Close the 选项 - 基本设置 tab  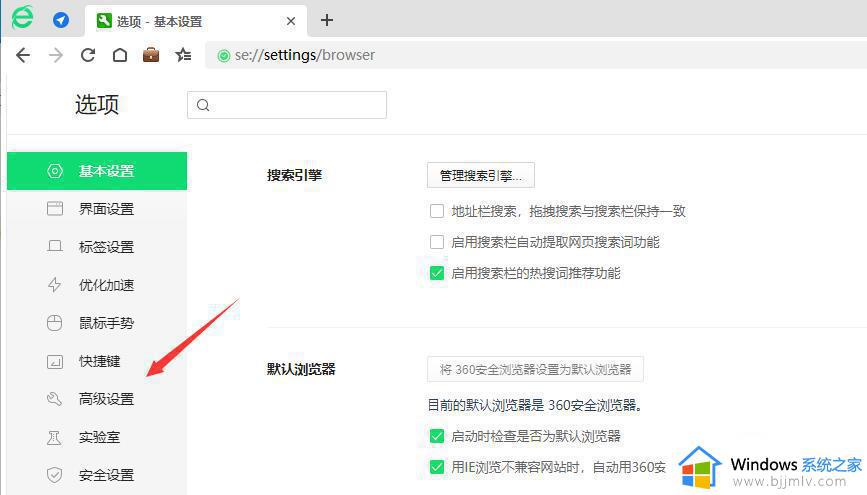tap(291, 21)
